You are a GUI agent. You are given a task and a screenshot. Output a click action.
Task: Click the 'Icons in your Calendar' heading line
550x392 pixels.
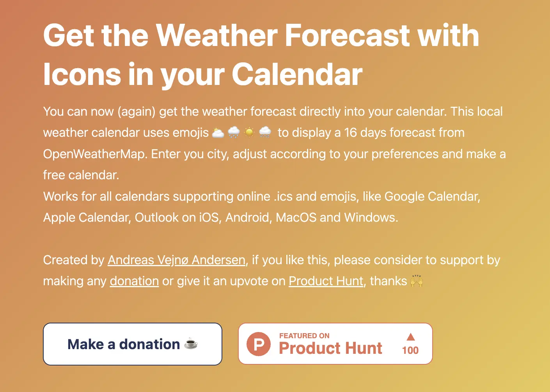203,74
